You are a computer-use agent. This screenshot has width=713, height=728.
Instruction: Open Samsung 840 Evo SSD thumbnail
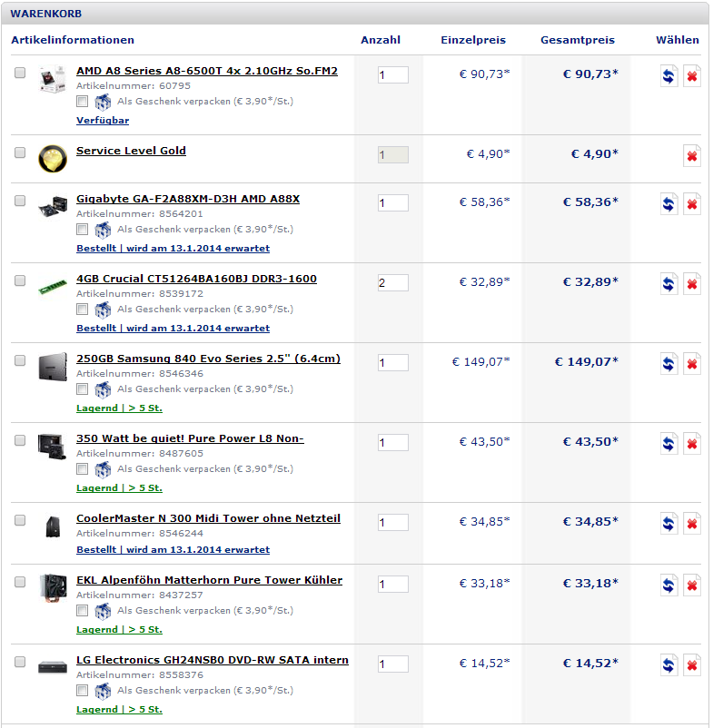(53, 367)
